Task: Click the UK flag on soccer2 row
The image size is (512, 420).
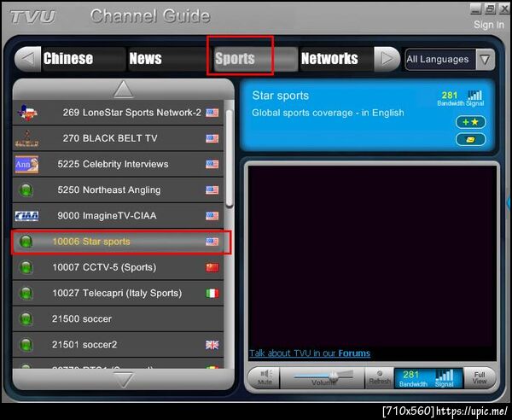Action: pyautogui.click(x=212, y=345)
